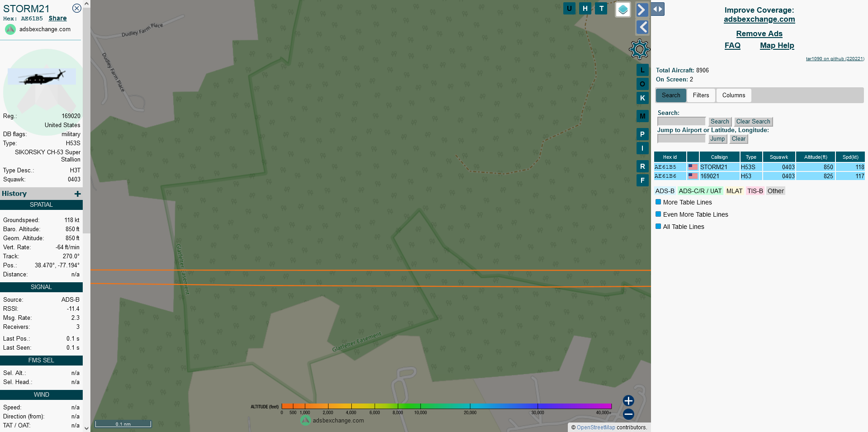
Task: Open the Remove Ads link
Action: [x=759, y=34]
